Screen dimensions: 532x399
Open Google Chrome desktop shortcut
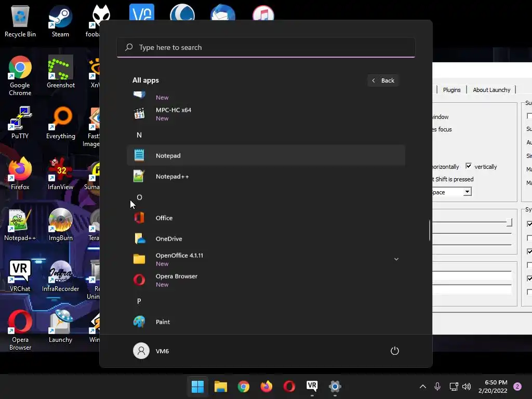click(20, 76)
